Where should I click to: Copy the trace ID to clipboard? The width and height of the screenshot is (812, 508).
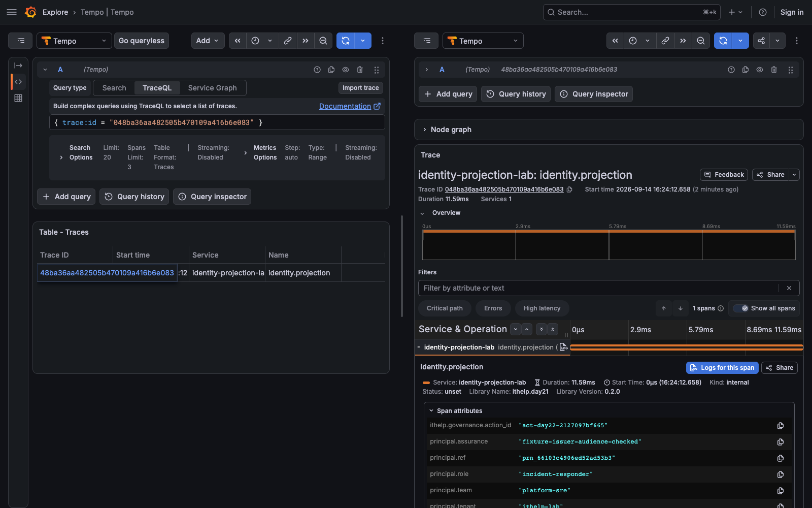click(x=569, y=189)
